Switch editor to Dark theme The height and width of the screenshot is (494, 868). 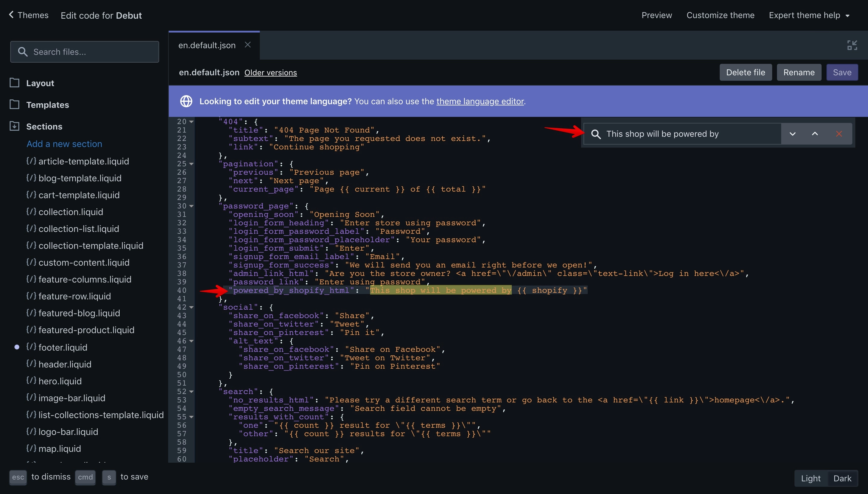[x=842, y=478]
